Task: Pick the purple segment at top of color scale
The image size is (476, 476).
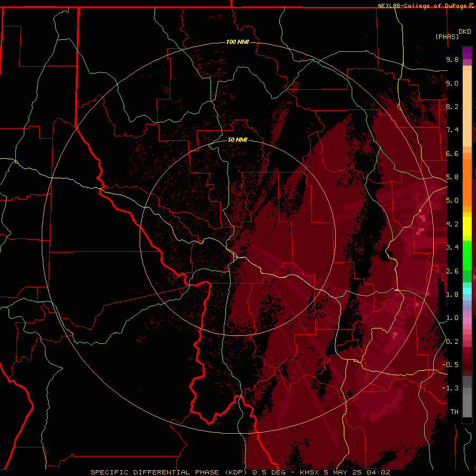Action: pyautogui.click(x=467, y=53)
